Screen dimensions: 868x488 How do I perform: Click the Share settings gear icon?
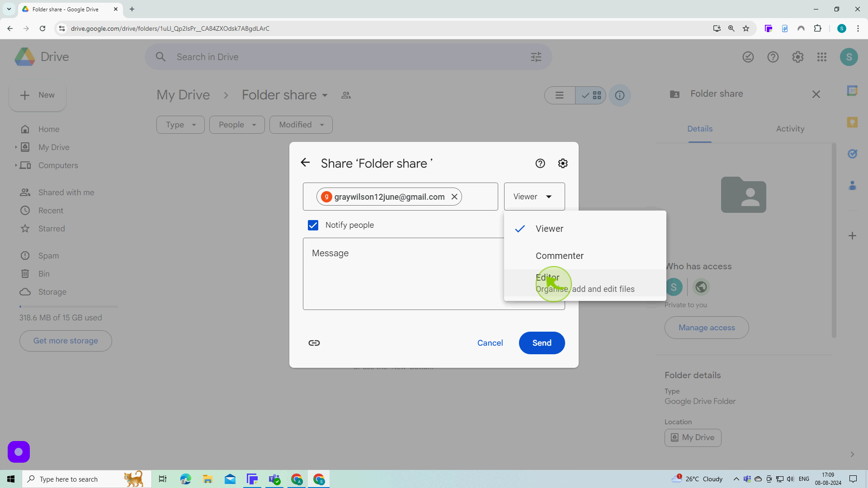pos(563,163)
